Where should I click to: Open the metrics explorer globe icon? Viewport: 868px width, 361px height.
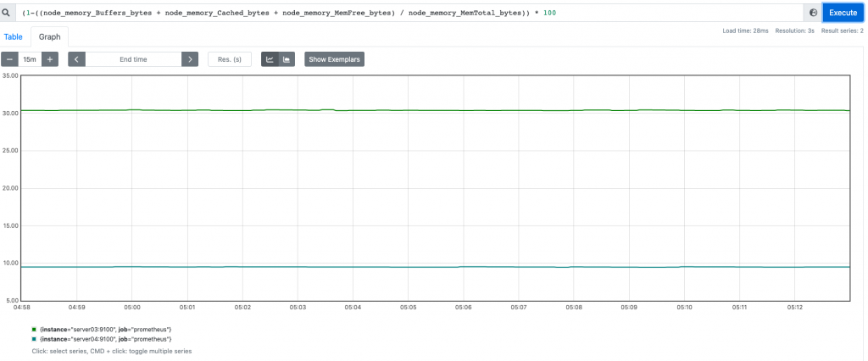(813, 13)
